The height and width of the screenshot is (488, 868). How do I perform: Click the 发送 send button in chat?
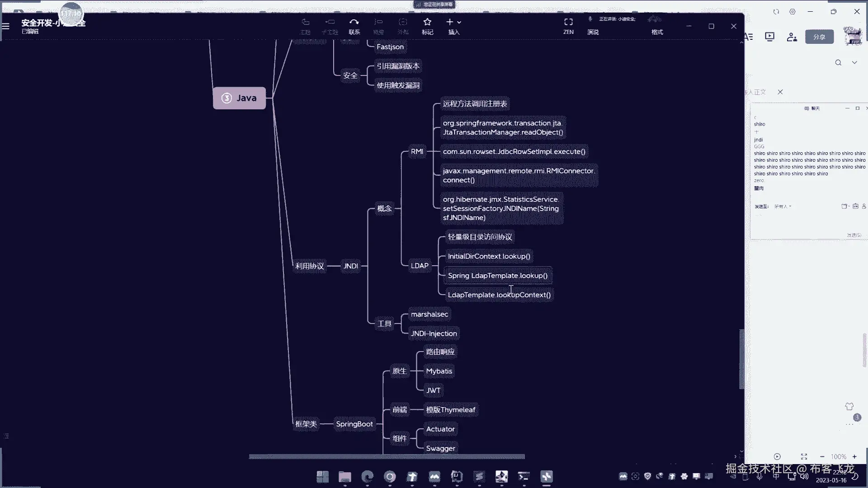(x=854, y=235)
